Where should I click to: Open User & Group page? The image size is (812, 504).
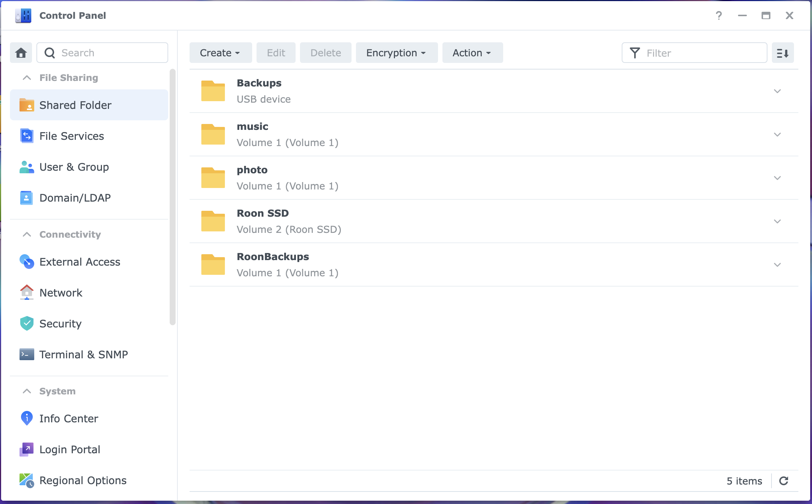(89, 167)
